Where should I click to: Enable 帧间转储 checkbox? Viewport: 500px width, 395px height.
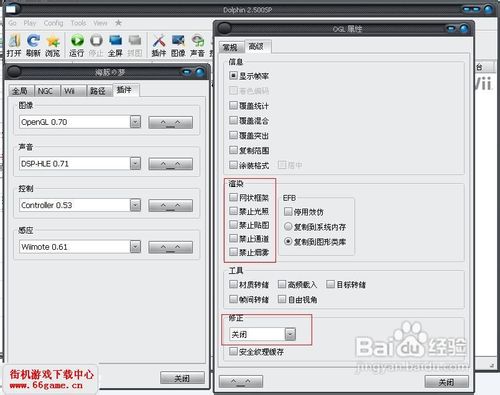point(233,299)
